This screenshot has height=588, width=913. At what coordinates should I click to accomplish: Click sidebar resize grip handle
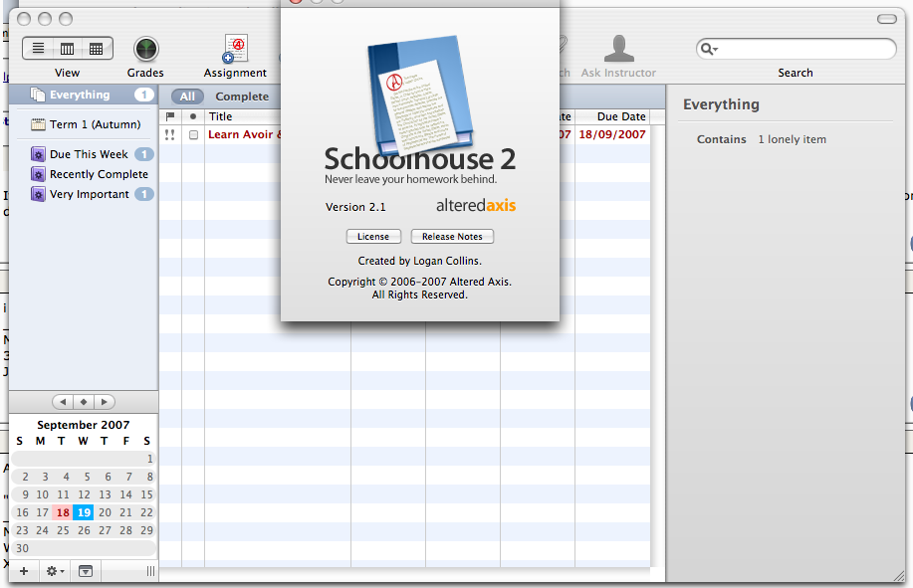point(150,571)
